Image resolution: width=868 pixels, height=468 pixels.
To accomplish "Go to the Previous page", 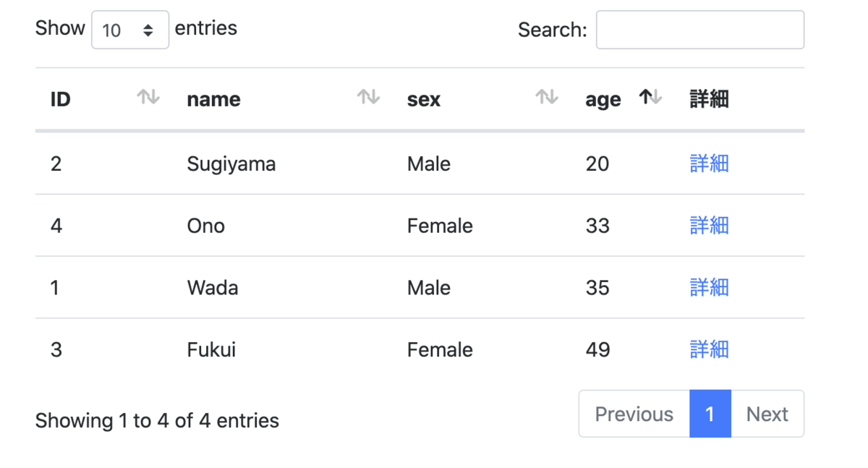I will (x=634, y=414).
